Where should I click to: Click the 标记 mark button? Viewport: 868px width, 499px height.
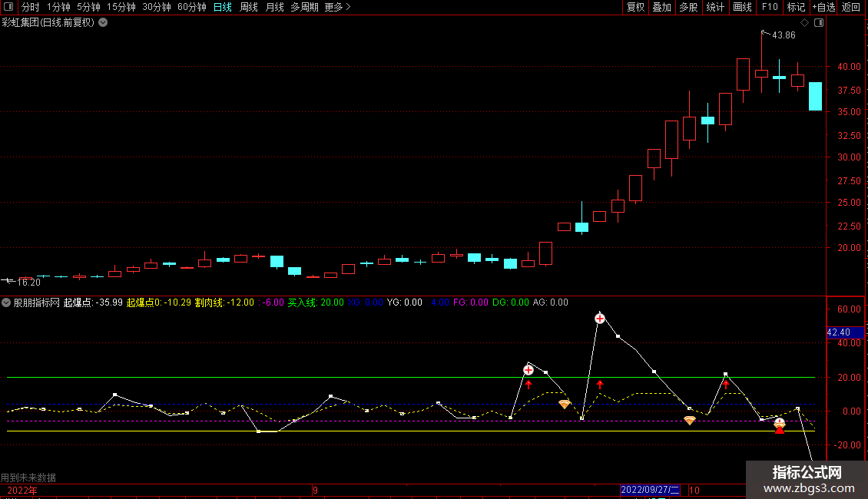click(x=796, y=7)
